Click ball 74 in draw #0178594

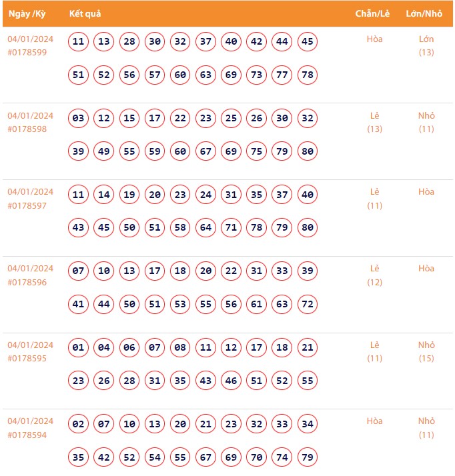[282, 457]
